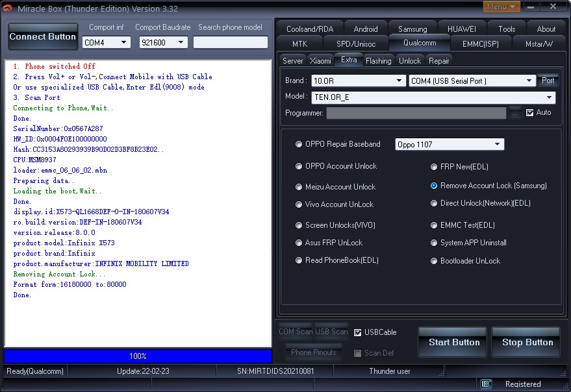Click the Update:22-02-23 status entry
Image resolution: width=571 pixels, height=392 pixels.
[x=143, y=371]
